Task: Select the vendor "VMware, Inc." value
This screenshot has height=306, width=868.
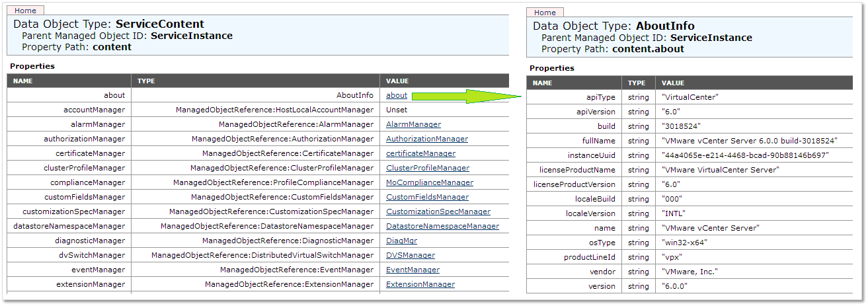Action: click(x=690, y=272)
